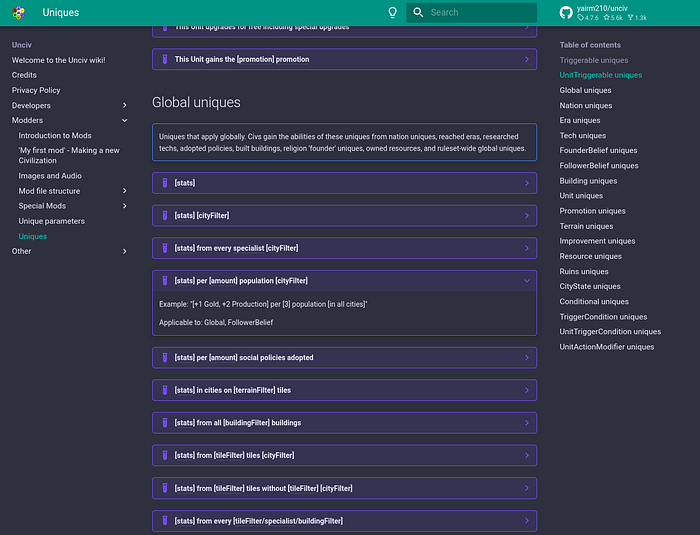The width and height of the screenshot is (700, 535).
Task: Open the Credits page
Action: click(24, 75)
